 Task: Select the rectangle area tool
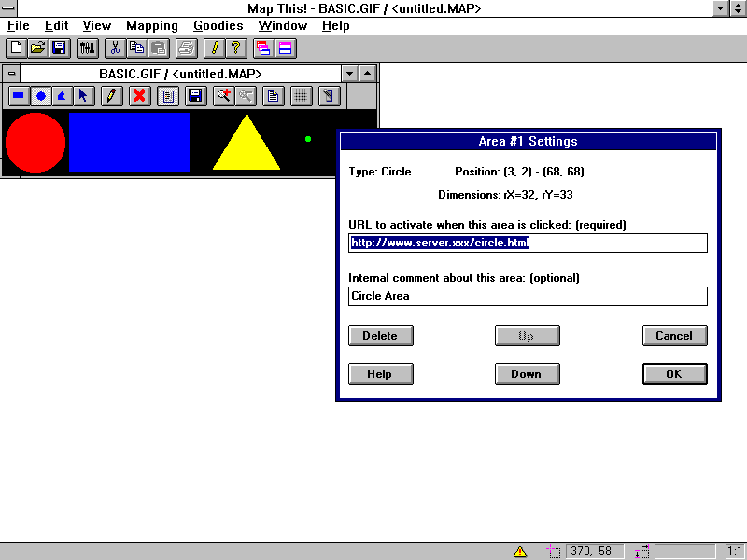coord(18,95)
